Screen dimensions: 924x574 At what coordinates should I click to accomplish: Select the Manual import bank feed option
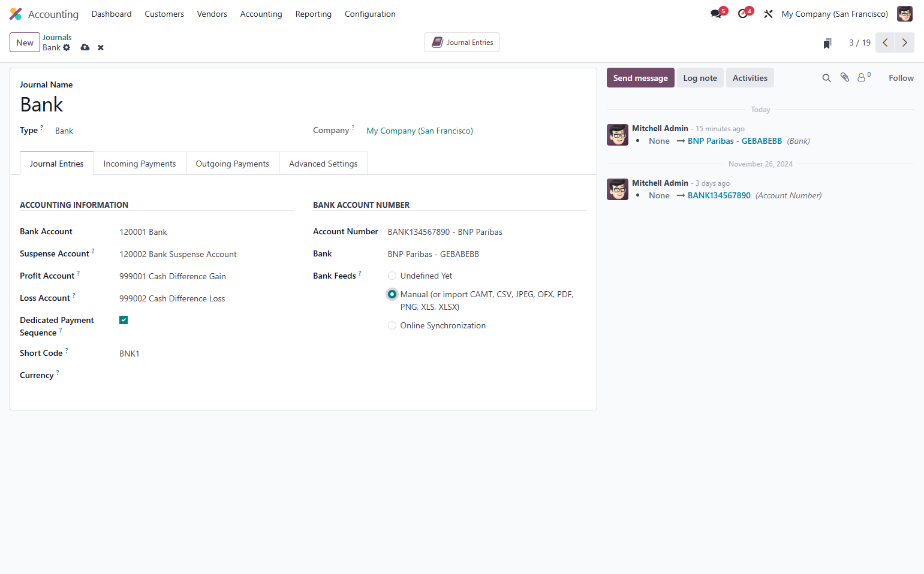click(392, 294)
